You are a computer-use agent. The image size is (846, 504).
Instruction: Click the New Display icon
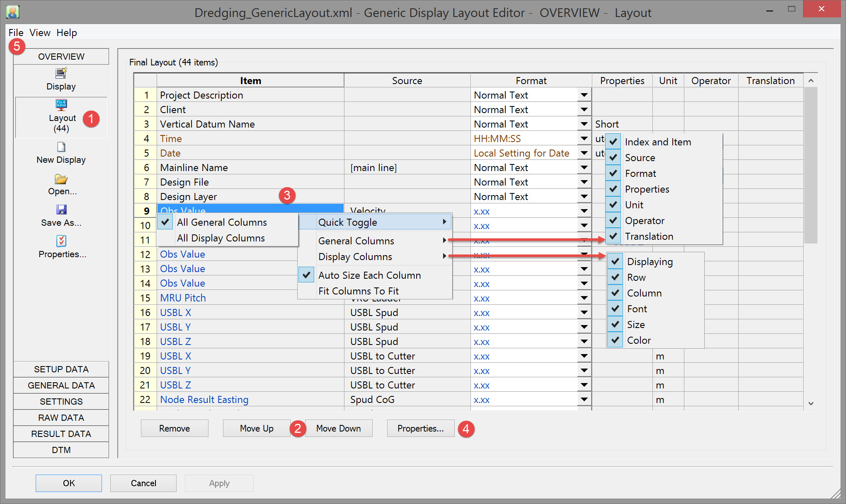coord(61,147)
